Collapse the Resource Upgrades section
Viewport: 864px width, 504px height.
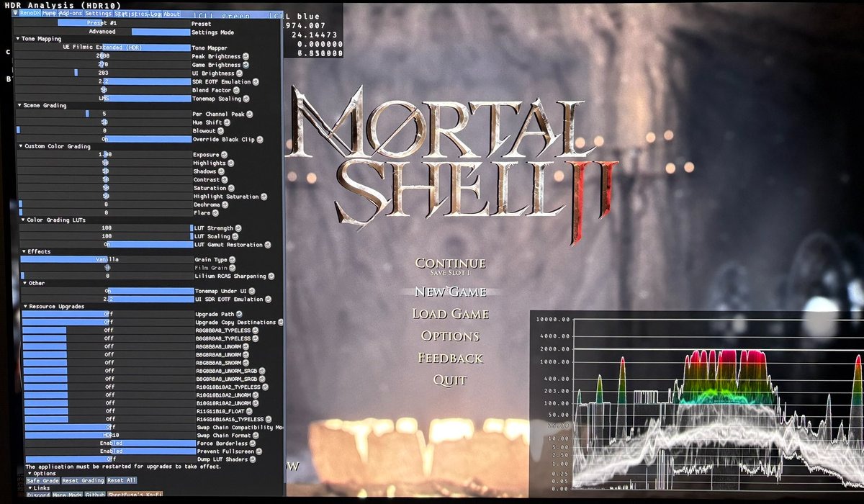[25, 307]
